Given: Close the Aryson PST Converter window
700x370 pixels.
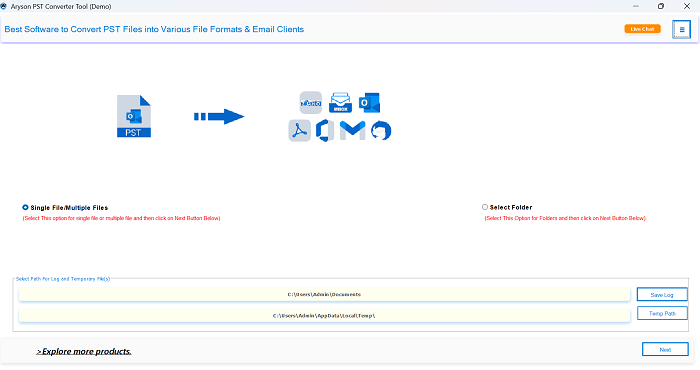Looking at the screenshot, I should (687, 6).
